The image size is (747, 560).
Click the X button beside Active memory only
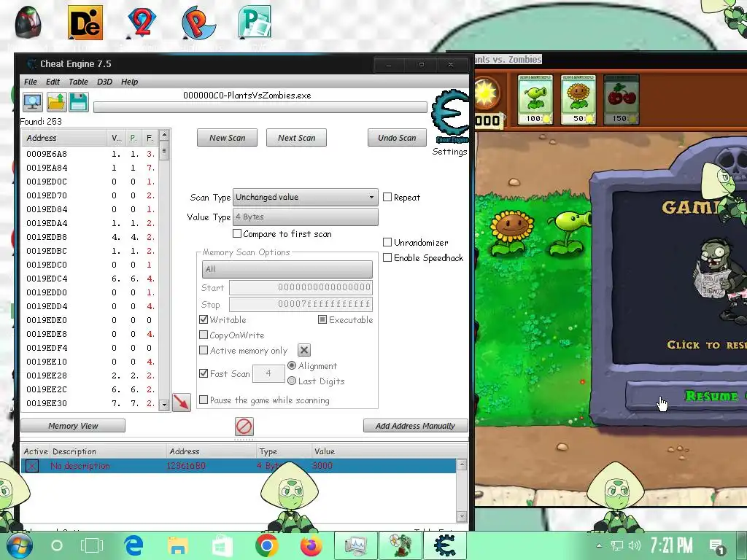(x=304, y=351)
